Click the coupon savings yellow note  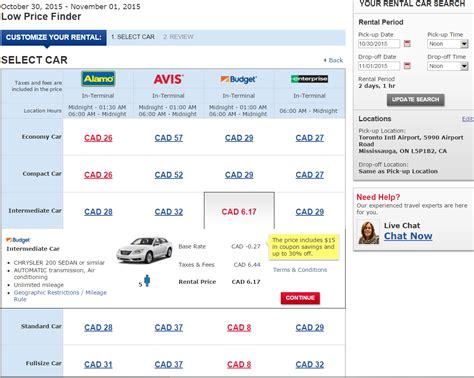point(304,247)
